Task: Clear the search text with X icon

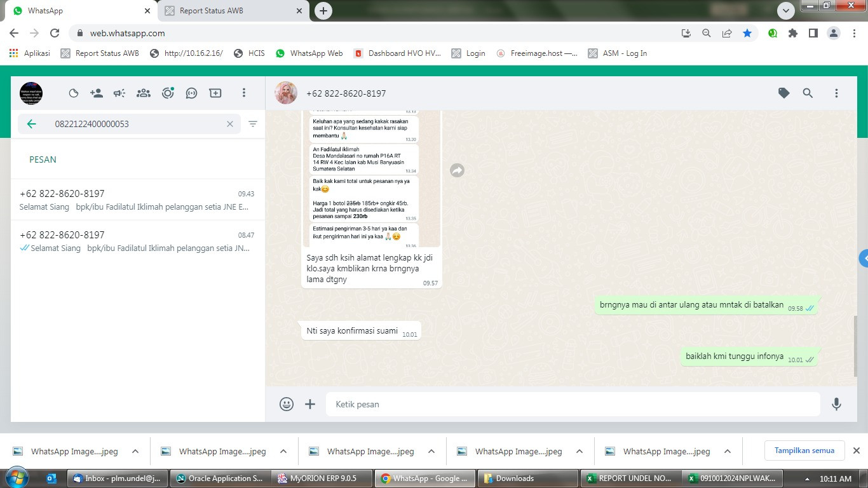Action: point(230,124)
